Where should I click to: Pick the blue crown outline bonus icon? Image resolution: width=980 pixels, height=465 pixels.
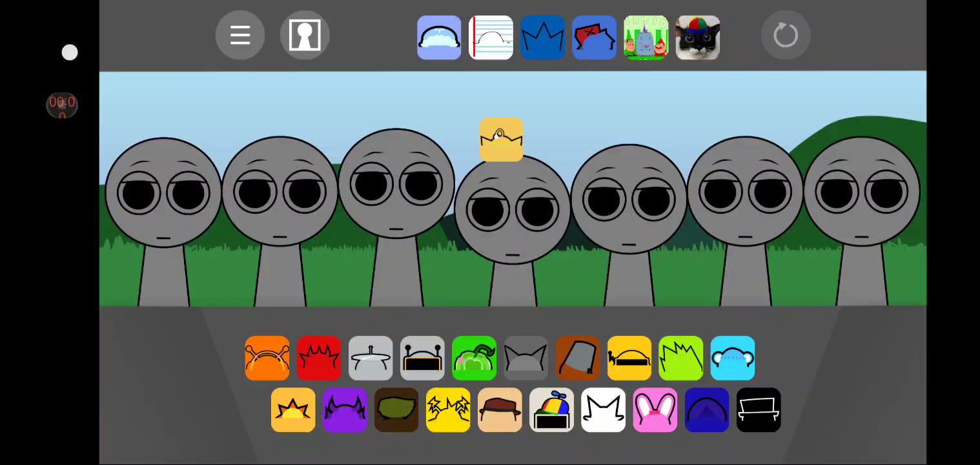pos(542,37)
